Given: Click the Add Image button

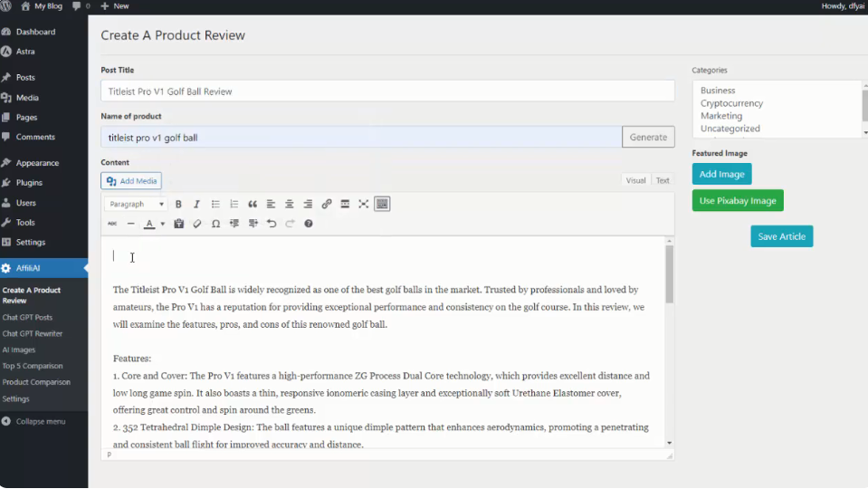Looking at the screenshot, I should click(722, 174).
